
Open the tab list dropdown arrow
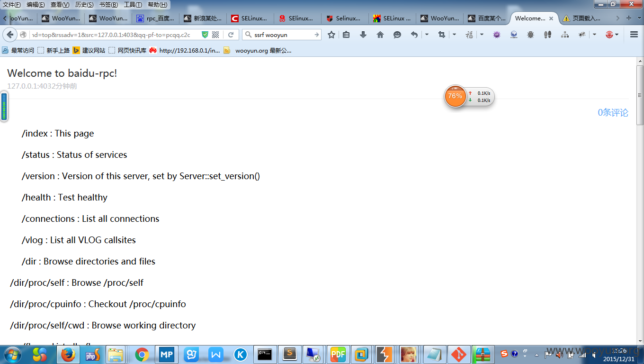[639, 18]
